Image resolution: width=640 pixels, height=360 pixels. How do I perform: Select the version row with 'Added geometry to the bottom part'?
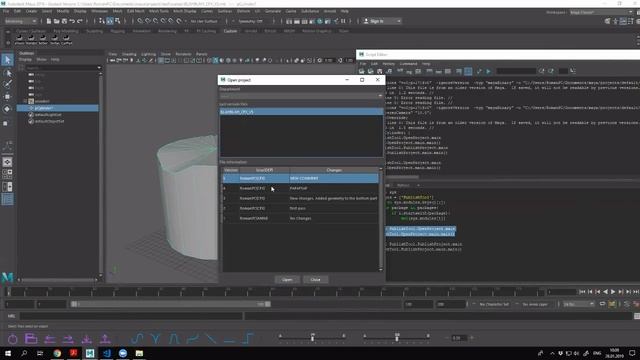tap(300, 198)
